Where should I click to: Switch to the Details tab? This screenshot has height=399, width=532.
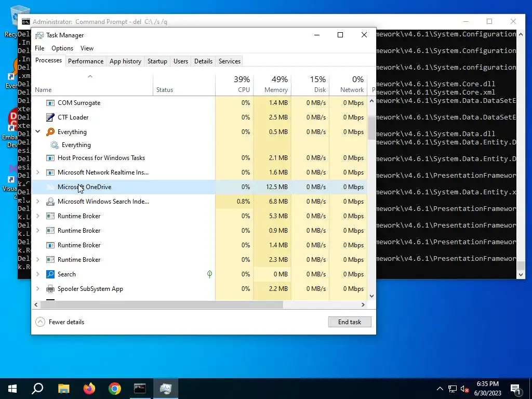coord(203,61)
